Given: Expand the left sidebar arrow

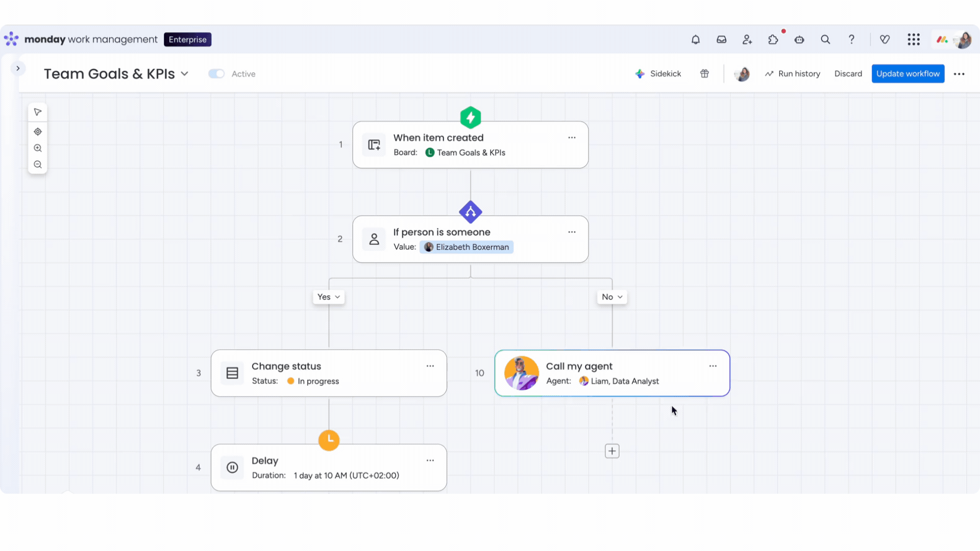Looking at the screenshot, I should tap(18, 68).
